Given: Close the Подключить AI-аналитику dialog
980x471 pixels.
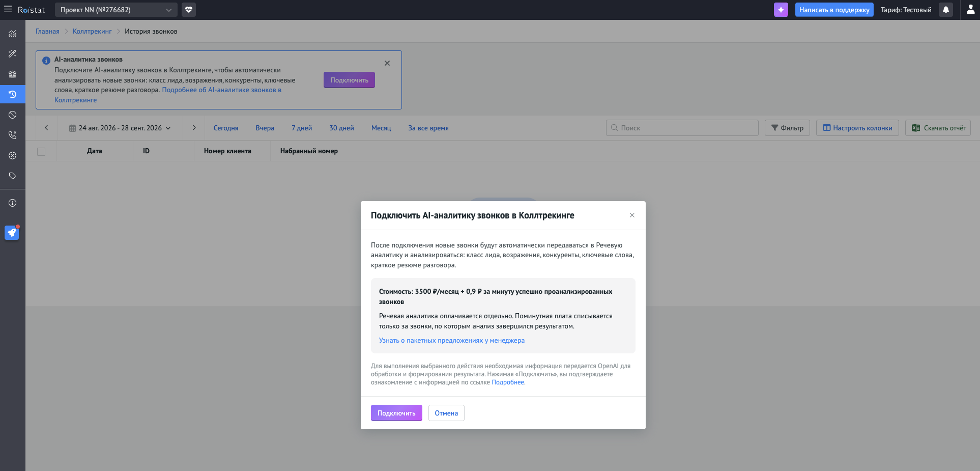Looking at the screenshot, I should (632, 215).
